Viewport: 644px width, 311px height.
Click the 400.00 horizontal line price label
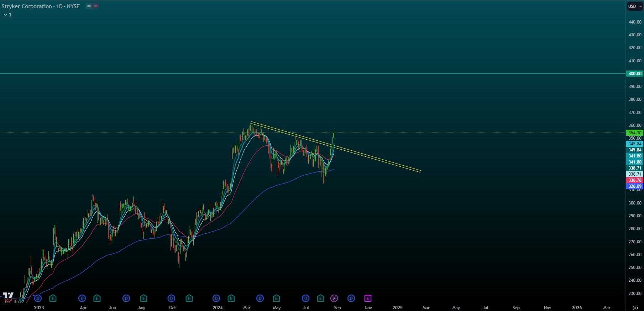click(x=635, y=73)
